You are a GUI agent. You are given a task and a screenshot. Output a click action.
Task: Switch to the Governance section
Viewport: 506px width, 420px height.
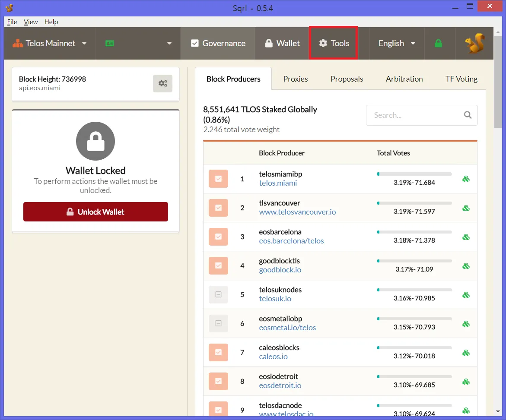click(x=218, y=43)
